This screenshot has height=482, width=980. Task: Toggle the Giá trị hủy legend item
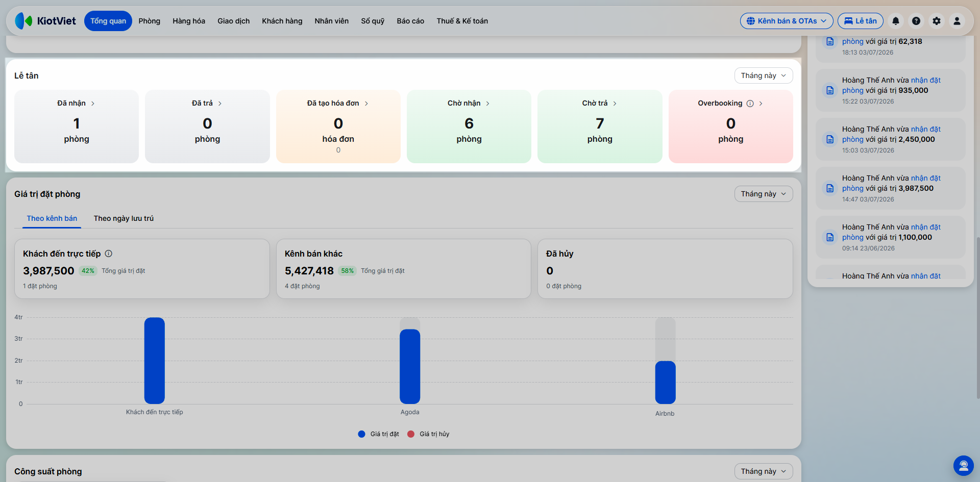428,434
